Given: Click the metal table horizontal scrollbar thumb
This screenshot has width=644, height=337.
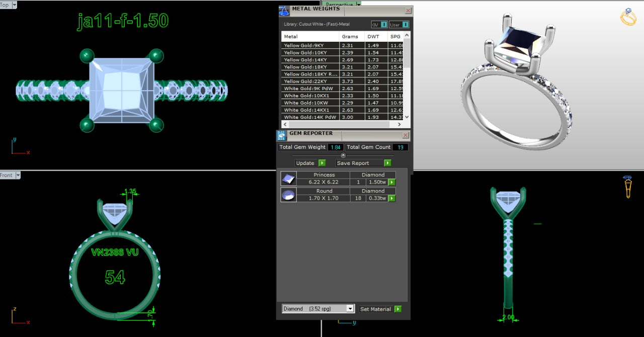Looking at the screenshot, I should click(x=339, y=124).
